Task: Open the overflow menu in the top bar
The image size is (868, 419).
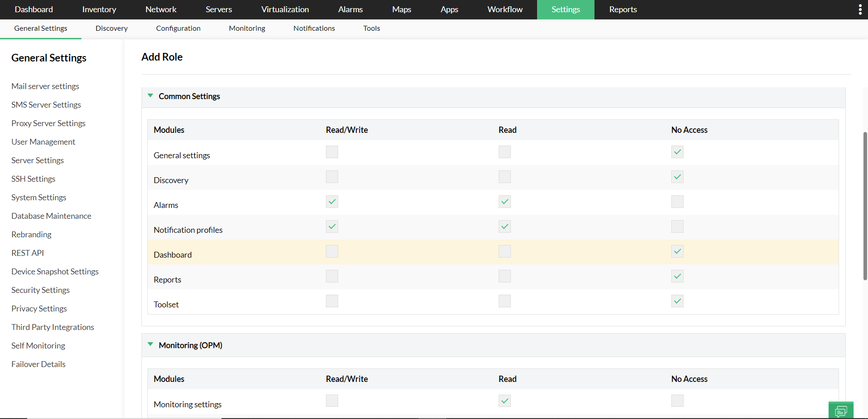Action: [860, 9]
